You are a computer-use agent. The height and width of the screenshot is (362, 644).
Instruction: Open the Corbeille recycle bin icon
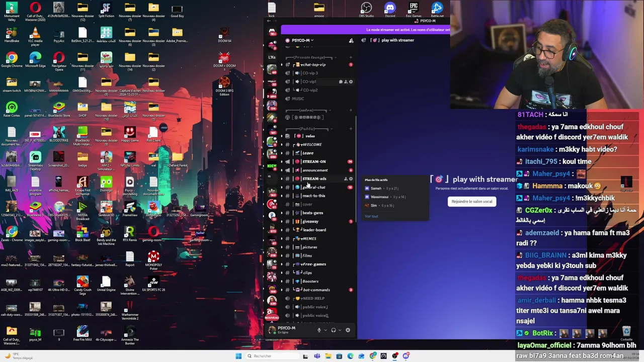(626, 333)
